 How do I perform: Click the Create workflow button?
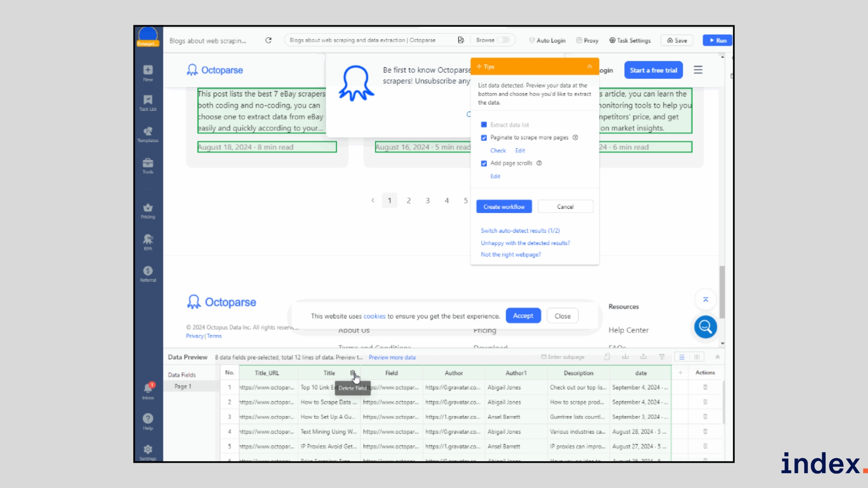click(x=504, y=207)
